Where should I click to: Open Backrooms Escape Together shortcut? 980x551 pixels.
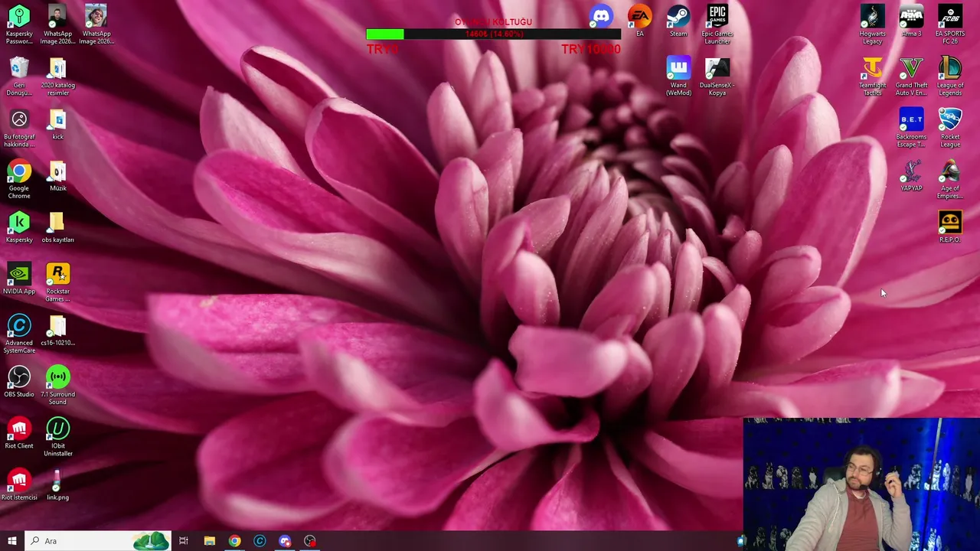tap(911, 127)
